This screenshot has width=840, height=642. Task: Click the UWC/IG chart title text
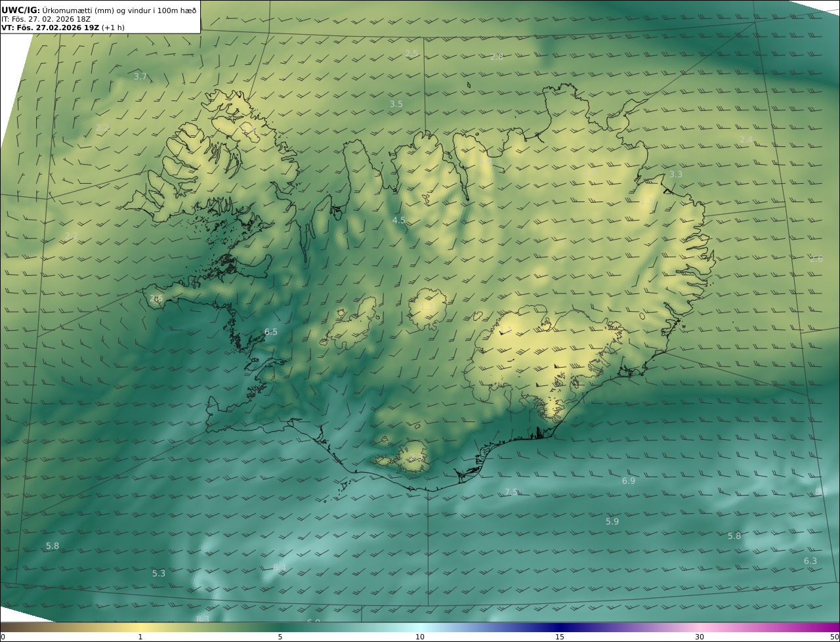pyautogui.click(x=99, y=10)
